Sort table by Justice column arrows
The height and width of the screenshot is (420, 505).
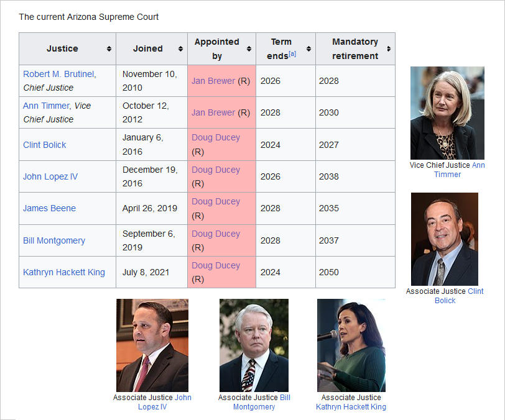click(109, 49)
